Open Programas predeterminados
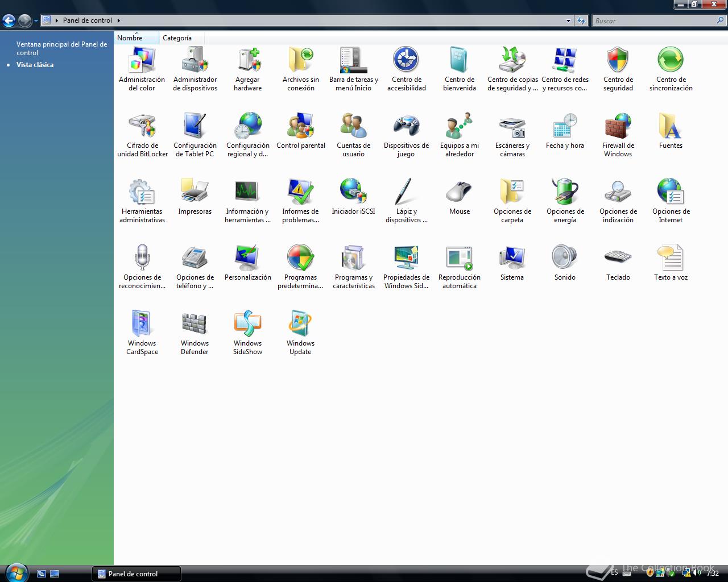This screenshot has height=582, width=728. pos(300,267)
